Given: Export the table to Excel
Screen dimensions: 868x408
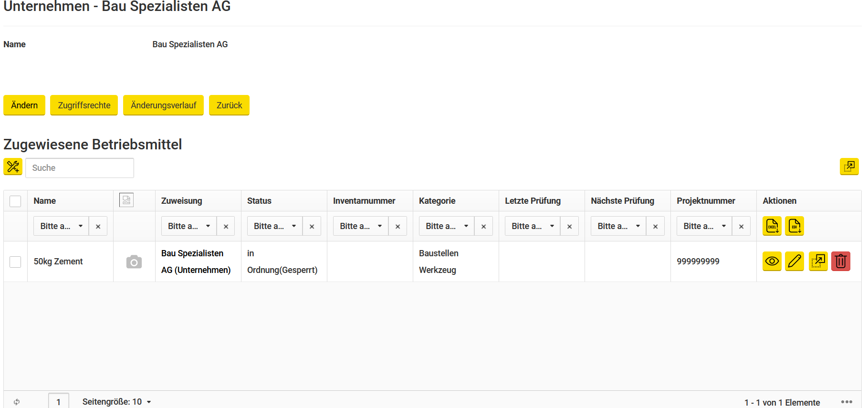Looking at the screenshot, I should [x=772, y=226].
